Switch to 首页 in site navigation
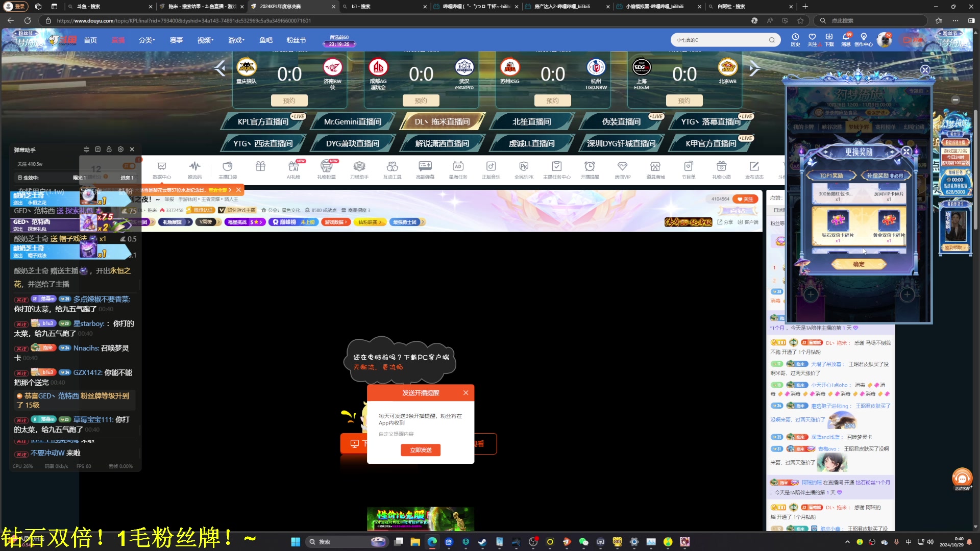Viewport: 980px width, 551px height. (x=90, y=40)
